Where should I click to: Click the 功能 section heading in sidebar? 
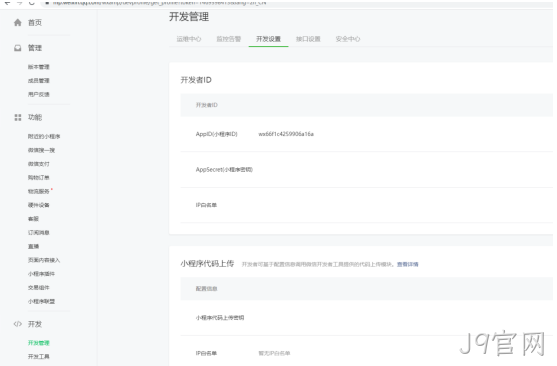(x=35, y=118)
